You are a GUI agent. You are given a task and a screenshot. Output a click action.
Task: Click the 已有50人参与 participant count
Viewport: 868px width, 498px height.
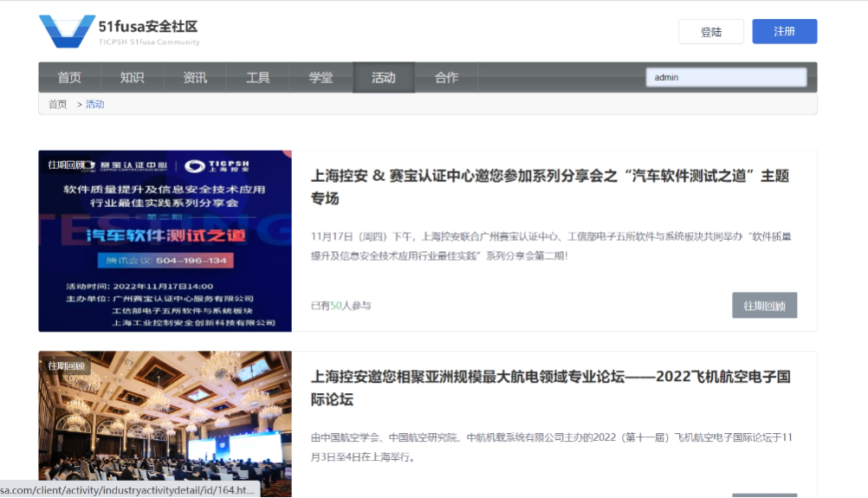(341, 306)
